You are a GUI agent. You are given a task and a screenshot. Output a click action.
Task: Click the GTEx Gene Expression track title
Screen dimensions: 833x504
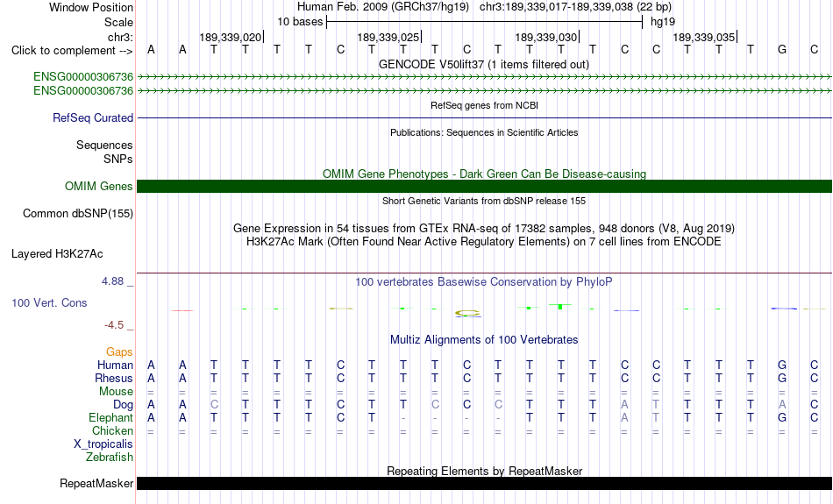[x=484, y=229]
